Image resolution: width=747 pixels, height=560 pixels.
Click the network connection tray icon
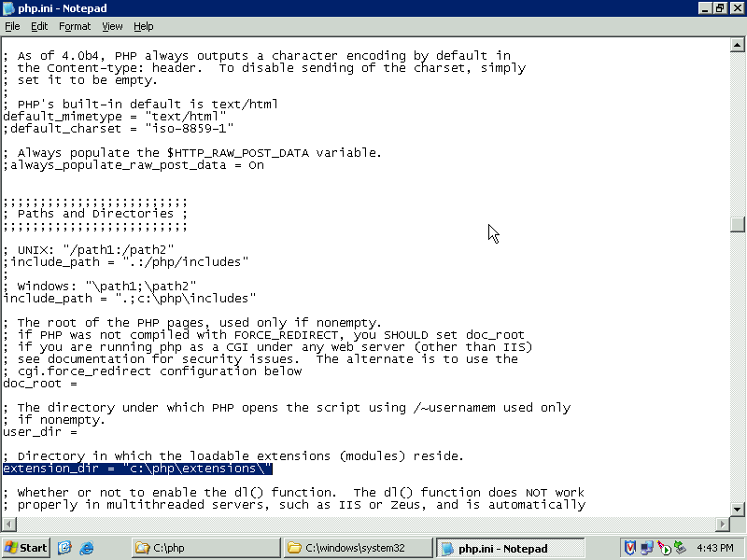[x=647, y=548]
